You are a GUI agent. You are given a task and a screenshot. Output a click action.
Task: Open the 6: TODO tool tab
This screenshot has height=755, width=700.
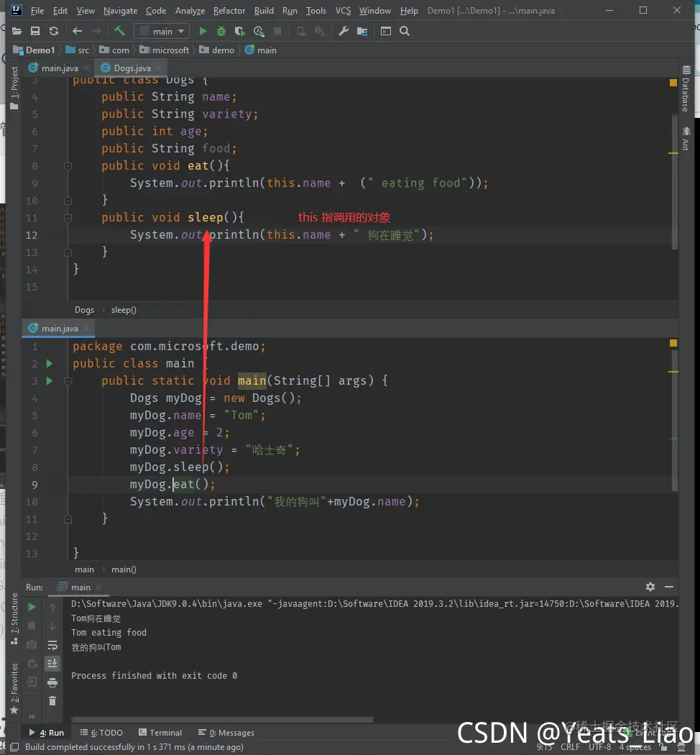click(101, 733)
